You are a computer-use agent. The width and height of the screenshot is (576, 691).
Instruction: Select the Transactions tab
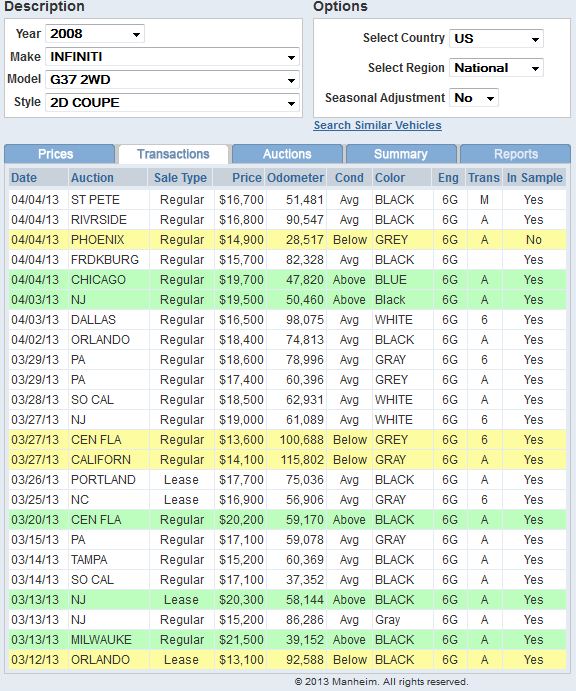(173, 154)
